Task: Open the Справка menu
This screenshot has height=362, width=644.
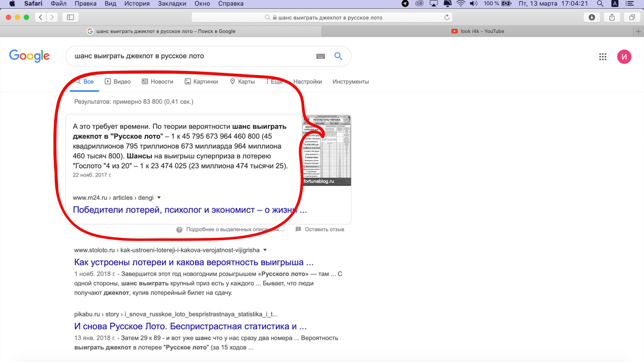Action: 231,4
